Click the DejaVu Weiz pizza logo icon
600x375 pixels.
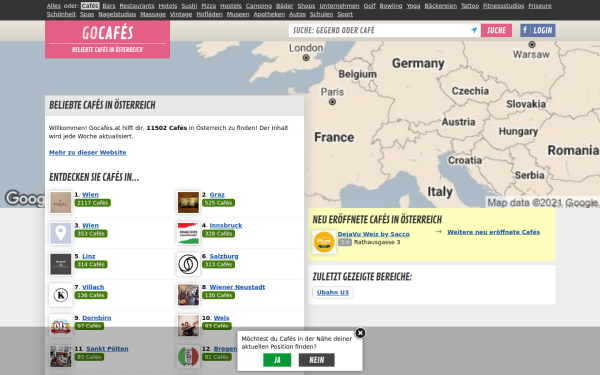click(x=324, y=242)
